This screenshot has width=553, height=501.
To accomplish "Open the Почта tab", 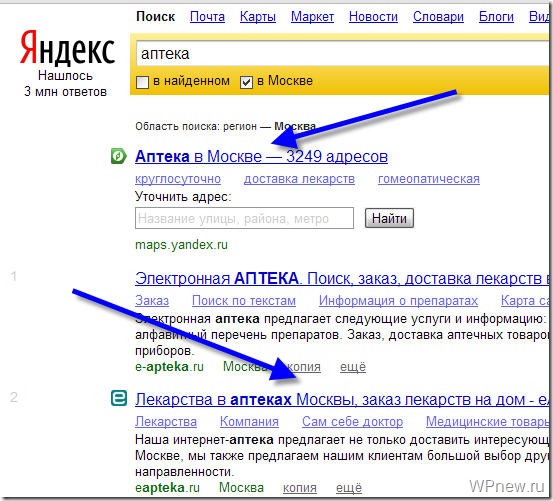I will (207, 17).
